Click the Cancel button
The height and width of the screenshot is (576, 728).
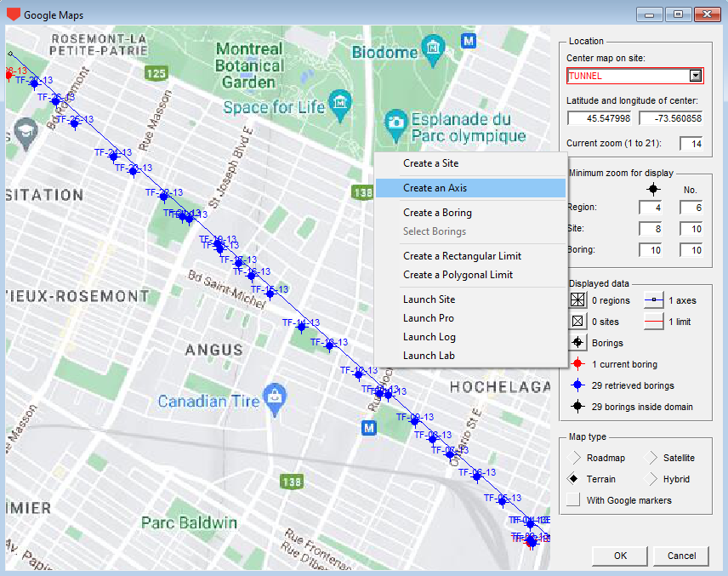[681, 556]
